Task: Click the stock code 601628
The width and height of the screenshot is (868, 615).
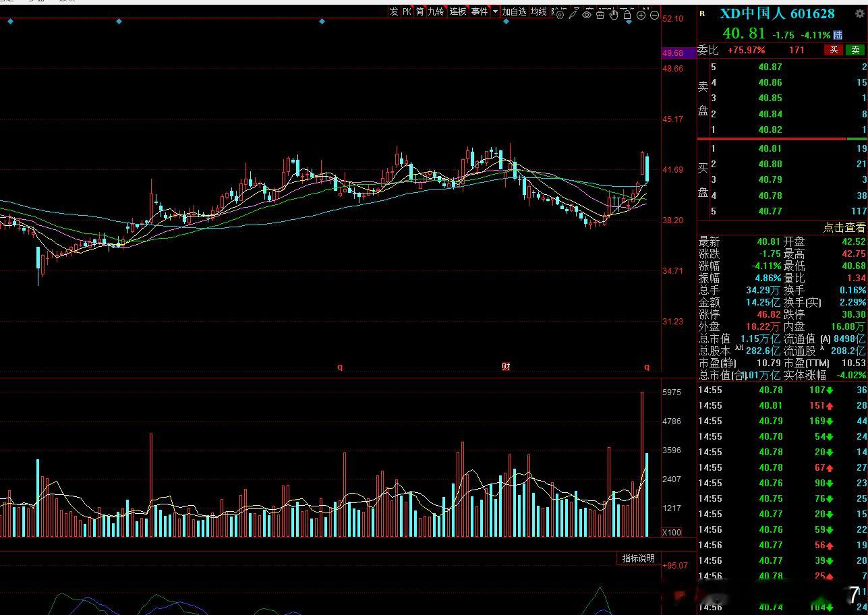Action: tap(813, 13)
